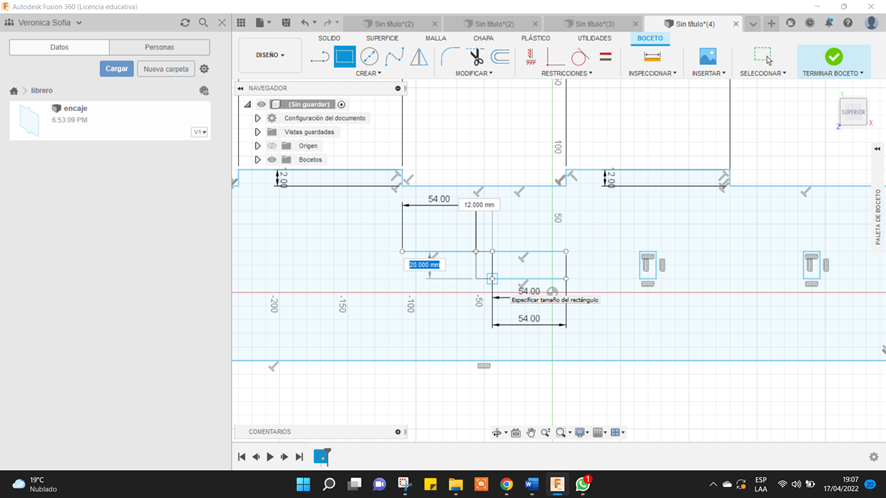
Task: Toggle visibility of Bocetos folder
Action: [272, 159]
